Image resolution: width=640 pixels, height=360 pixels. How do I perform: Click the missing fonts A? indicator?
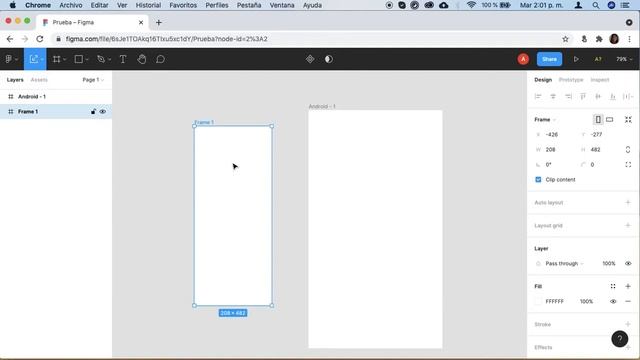(x=598, y=59)
